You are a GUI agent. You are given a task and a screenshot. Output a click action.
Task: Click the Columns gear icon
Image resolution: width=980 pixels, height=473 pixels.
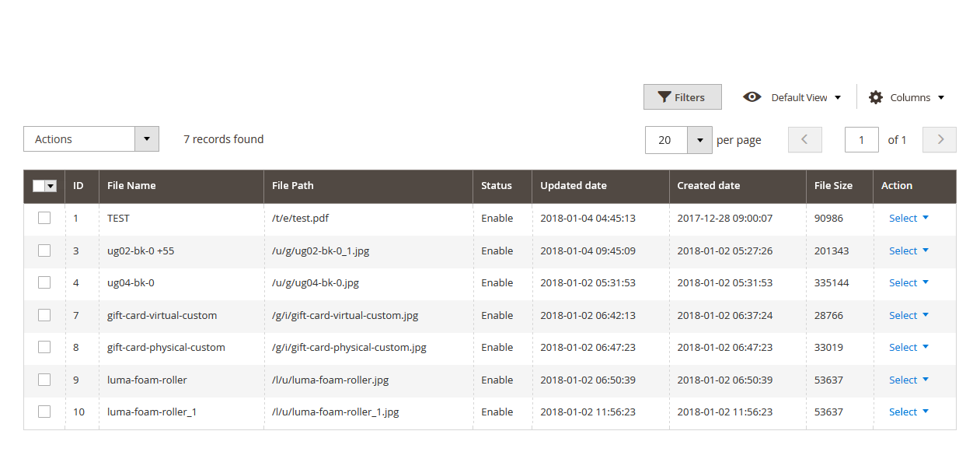[876, 97]
